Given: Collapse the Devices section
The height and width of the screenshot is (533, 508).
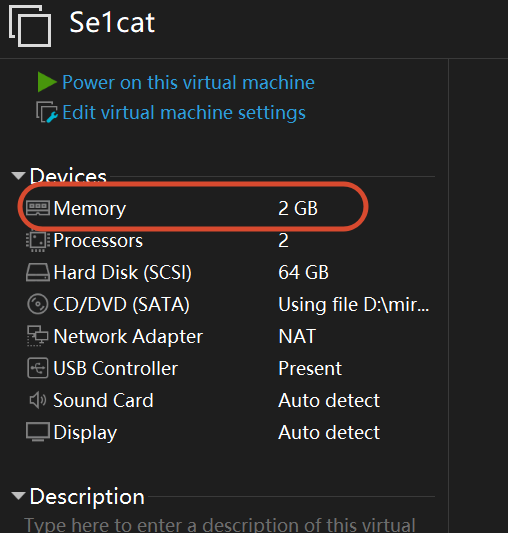Looking at the screenshot, I should click(18, 175).
